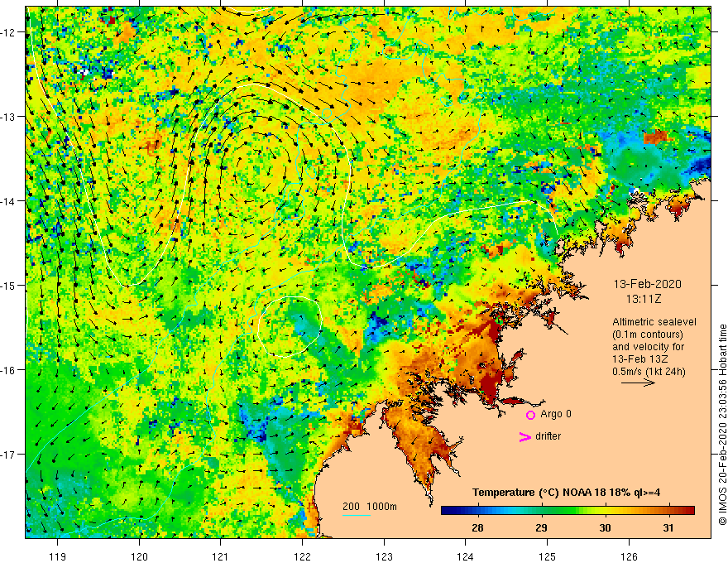This screenshot has width=728, height=563.
Task: Click the '200 1000m' isobath label
Action: tap(370, 507)
